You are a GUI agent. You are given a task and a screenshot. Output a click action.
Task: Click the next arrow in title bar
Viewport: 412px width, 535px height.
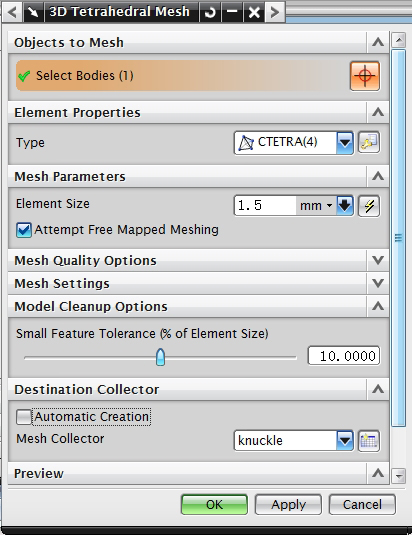coord(275,12)
